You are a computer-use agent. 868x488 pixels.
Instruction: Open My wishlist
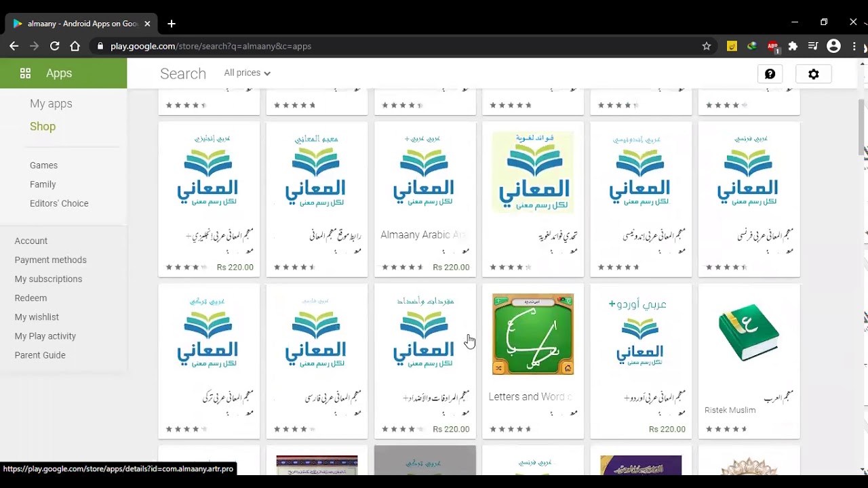37,317
